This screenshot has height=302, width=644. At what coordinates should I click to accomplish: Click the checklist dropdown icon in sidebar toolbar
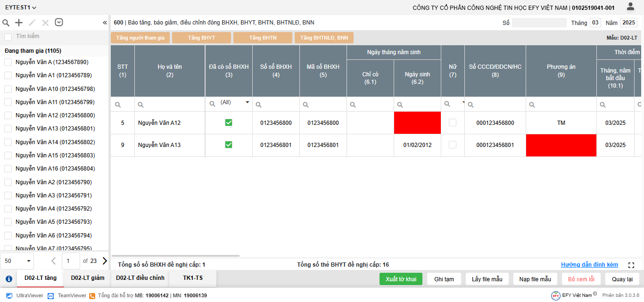tap(59, 22)
